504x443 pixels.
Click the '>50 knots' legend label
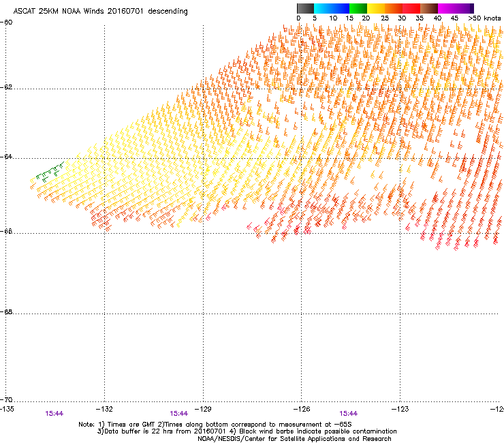click(x=484, y=18)
